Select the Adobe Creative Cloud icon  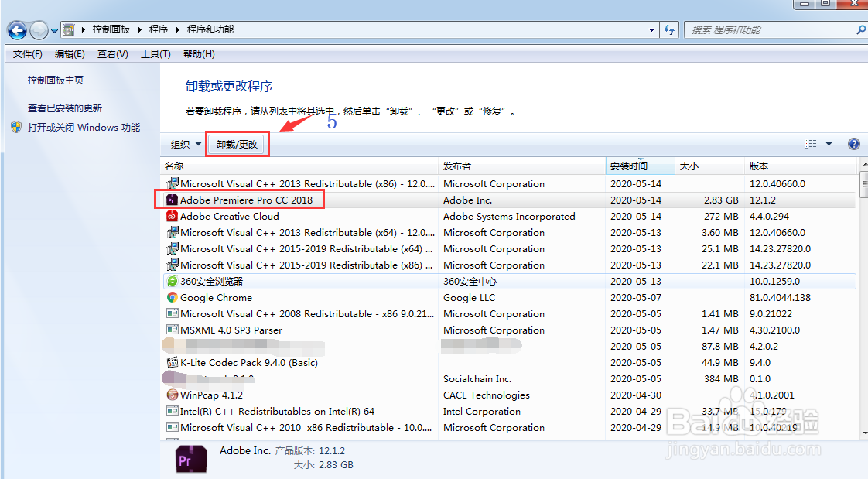173,216
